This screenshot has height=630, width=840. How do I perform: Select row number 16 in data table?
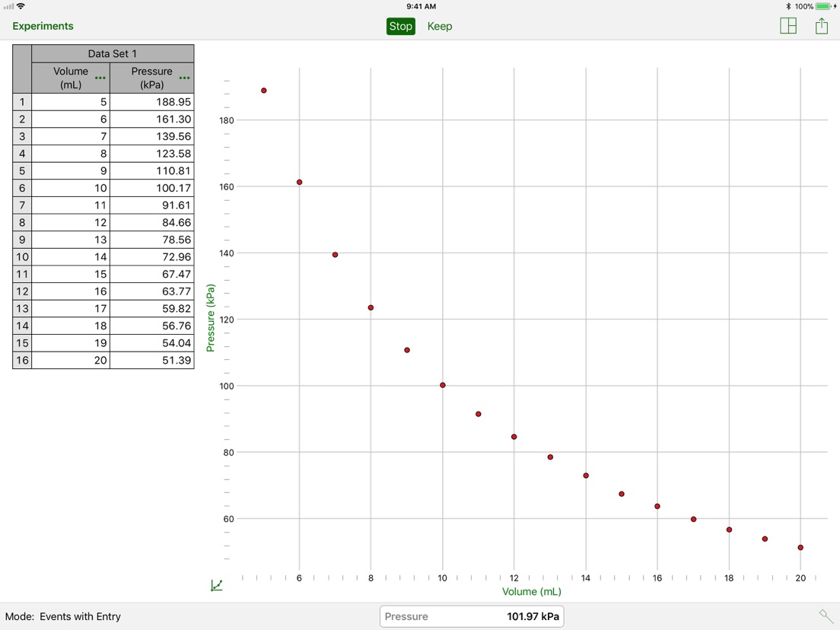point(22,360)
